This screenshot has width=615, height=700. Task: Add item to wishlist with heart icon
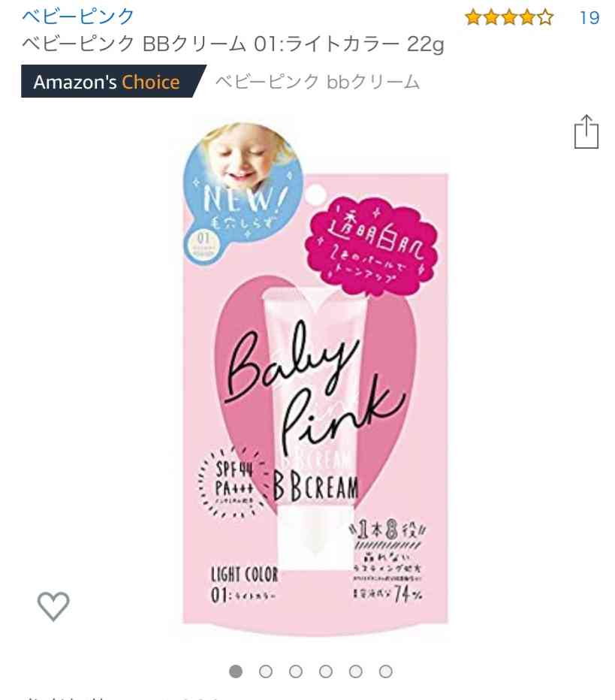point(53,606)
